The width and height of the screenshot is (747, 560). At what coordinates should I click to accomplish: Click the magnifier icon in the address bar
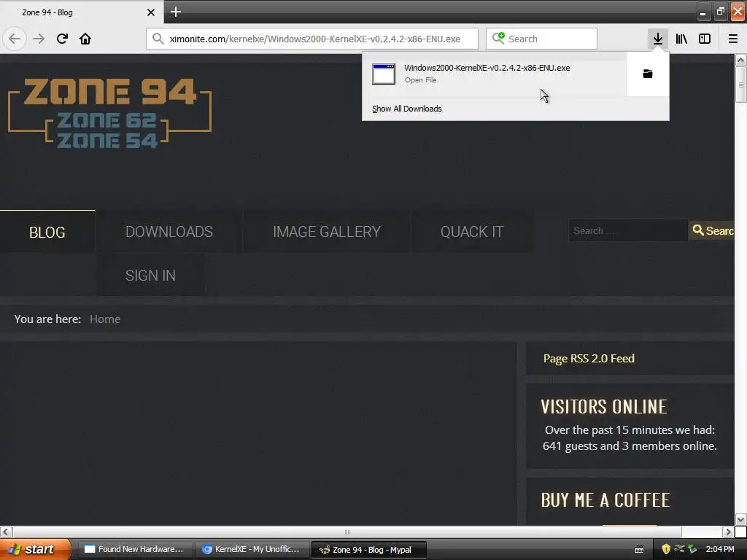158,39
